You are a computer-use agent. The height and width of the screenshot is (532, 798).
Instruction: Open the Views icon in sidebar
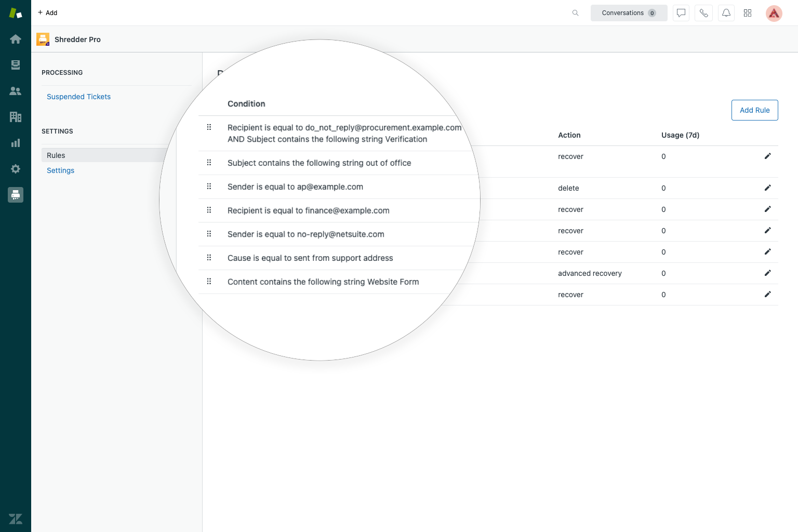coord(16,65)
